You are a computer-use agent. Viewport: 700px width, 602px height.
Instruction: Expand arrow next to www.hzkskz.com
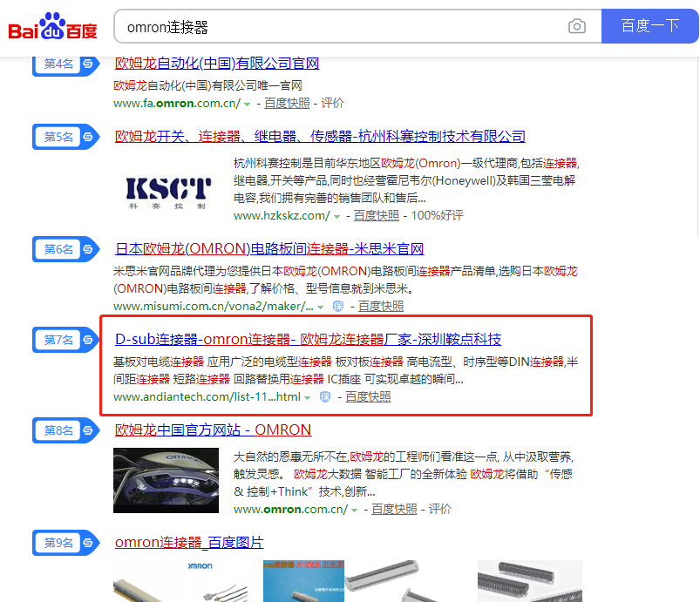[336, 217]
